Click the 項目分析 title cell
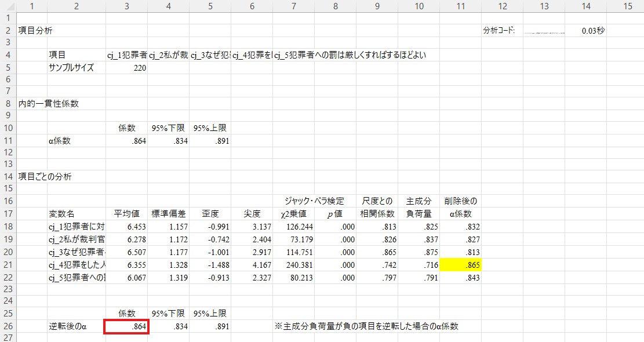Viewport: 644px width, 342px height. pyautogui.click(x=35, y=31)
